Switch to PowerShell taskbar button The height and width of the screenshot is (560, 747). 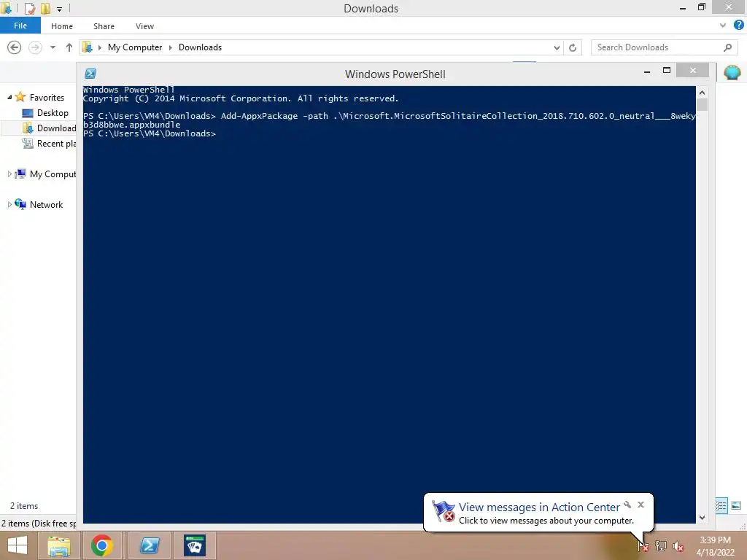click(x=150, y=545)
